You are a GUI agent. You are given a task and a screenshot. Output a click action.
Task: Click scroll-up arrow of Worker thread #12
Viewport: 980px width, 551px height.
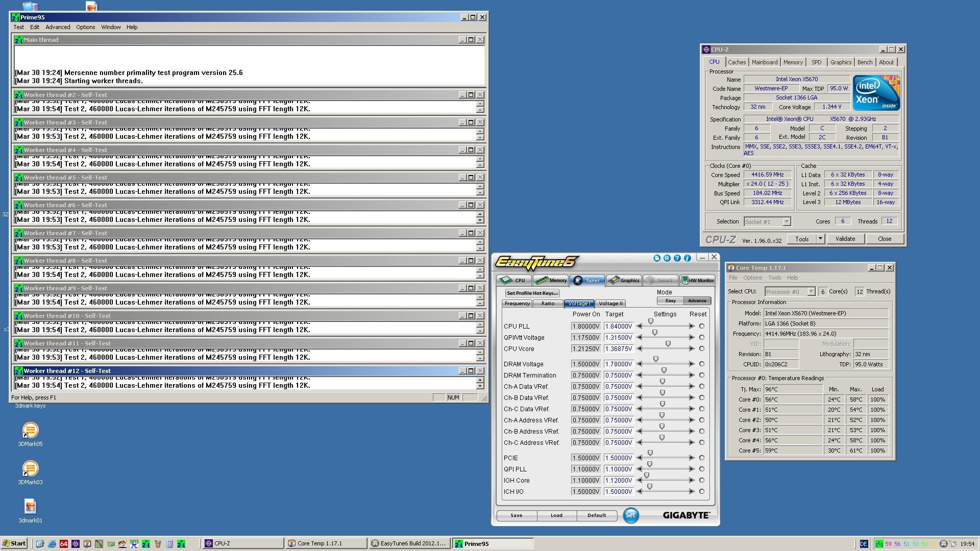tap(480, 380)
